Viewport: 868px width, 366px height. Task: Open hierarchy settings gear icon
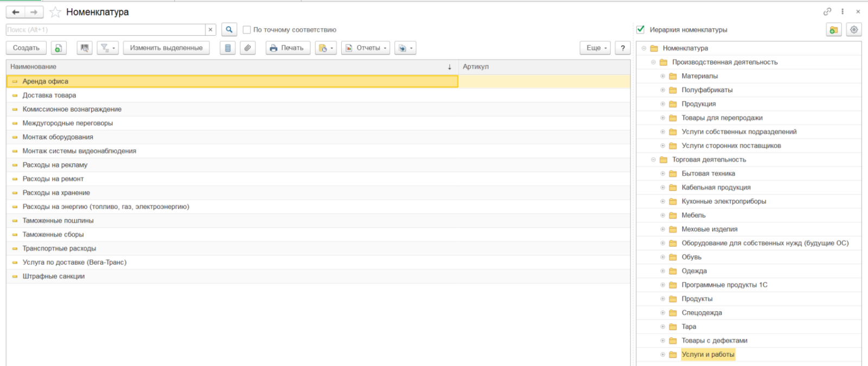[854, 30]
